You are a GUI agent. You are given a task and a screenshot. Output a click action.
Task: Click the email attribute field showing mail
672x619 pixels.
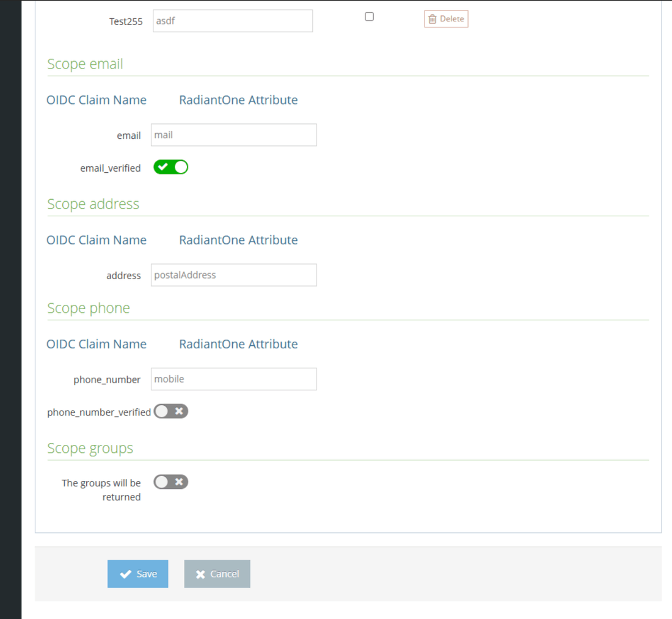[234, 135]
